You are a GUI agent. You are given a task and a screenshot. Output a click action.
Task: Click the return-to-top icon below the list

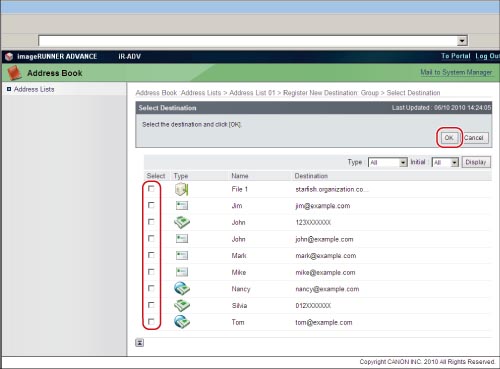click(x=140, y=343)
